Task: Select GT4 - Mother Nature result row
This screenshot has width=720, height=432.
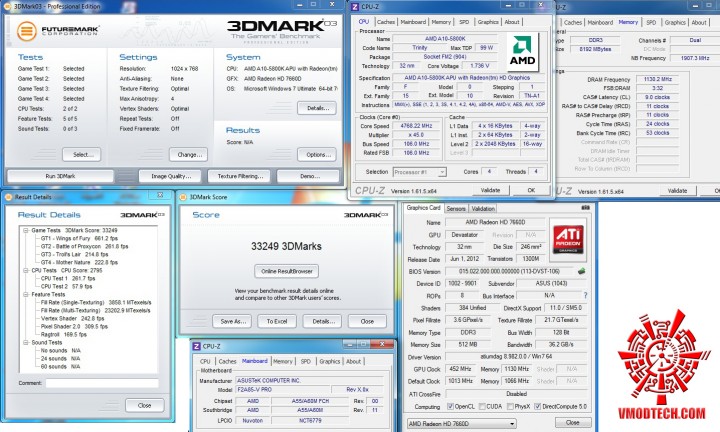Action: (x=79, y=262)
